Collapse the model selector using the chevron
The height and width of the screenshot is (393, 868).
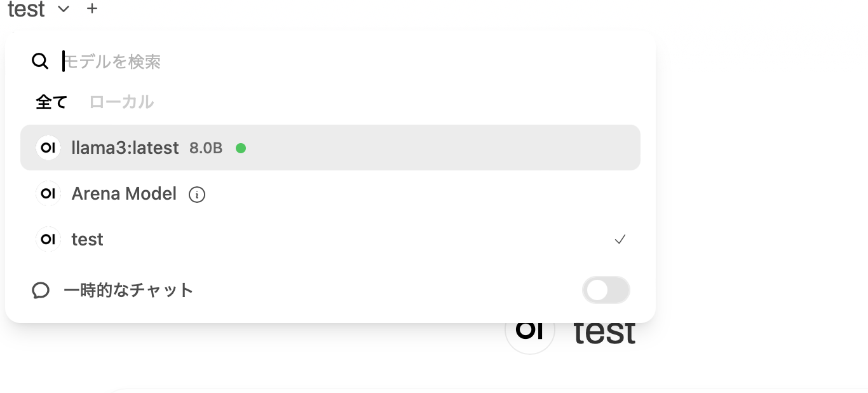pyautogui.click(x=63, y=9)
